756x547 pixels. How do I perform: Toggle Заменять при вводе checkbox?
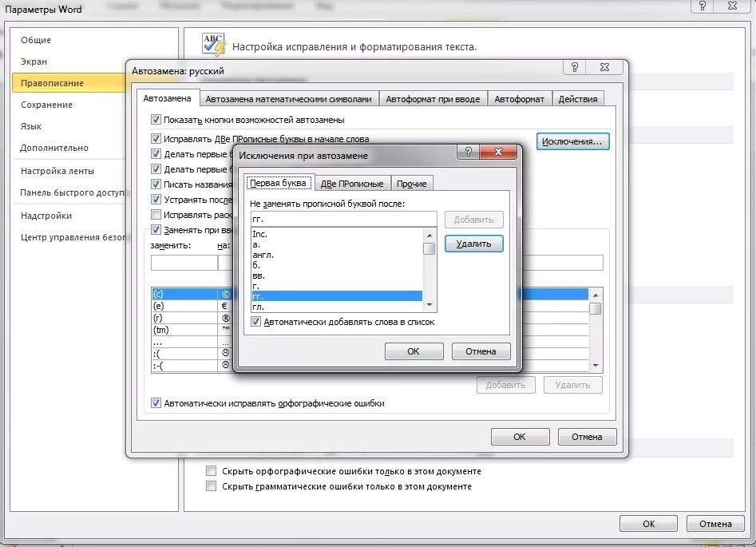[x=156, y=230]
